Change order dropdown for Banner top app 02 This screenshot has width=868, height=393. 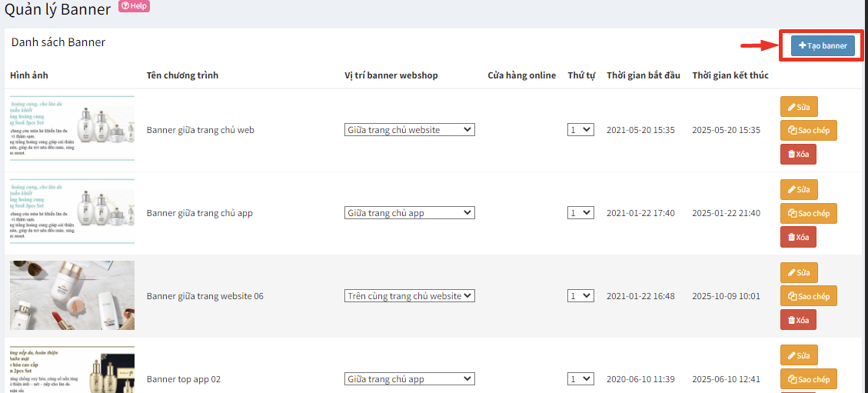pyautogui.click(x=580, y=379)
